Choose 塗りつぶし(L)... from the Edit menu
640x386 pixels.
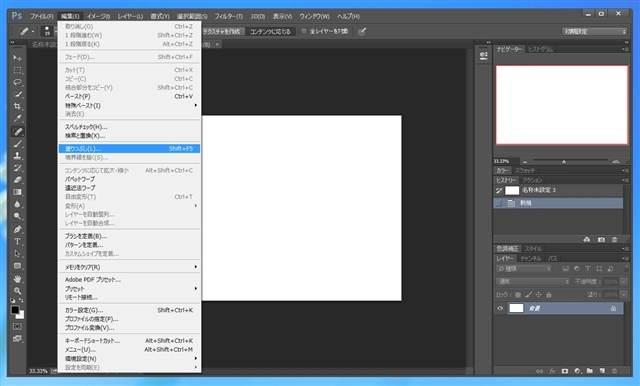click(129, 149)
